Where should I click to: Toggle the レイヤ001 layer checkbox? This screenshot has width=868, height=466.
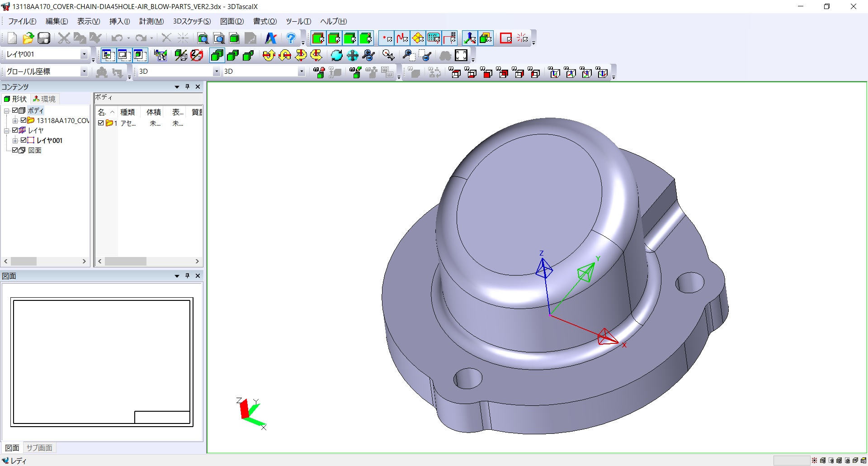click(24, 140)
